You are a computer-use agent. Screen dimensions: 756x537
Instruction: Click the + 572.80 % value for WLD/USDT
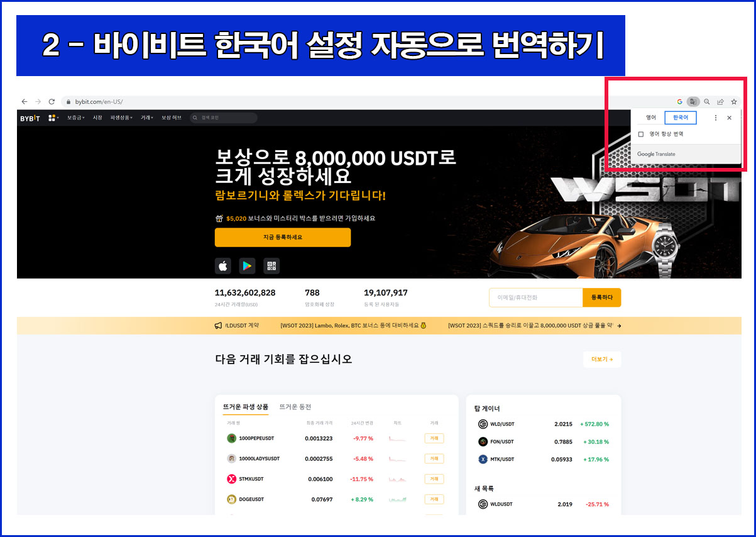[x=594, y=424]
